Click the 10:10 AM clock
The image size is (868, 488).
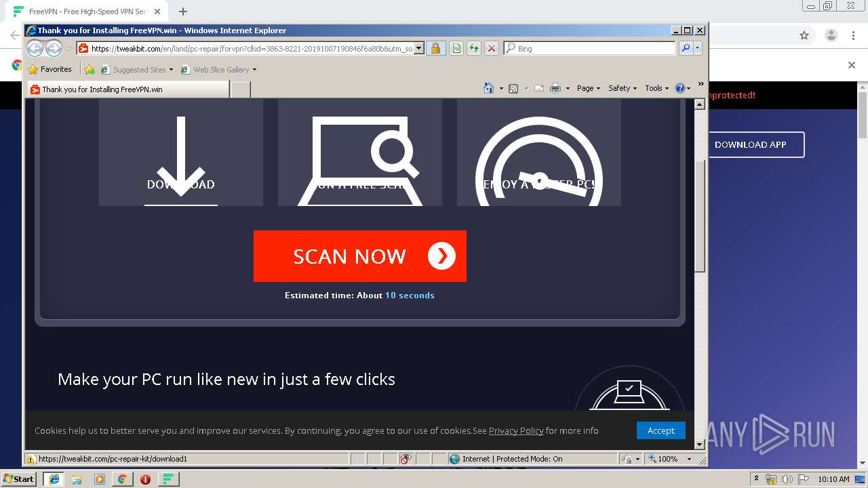[833, 479]
